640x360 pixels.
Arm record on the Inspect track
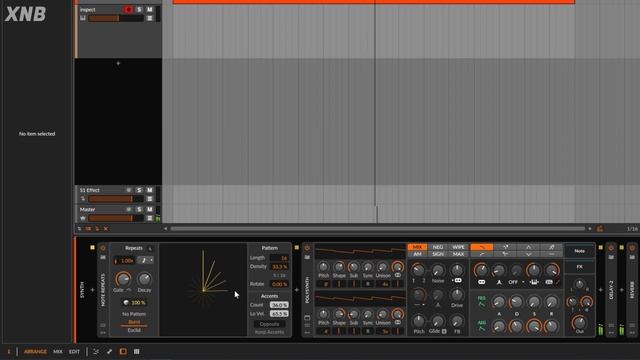click(x=129, y=9)
